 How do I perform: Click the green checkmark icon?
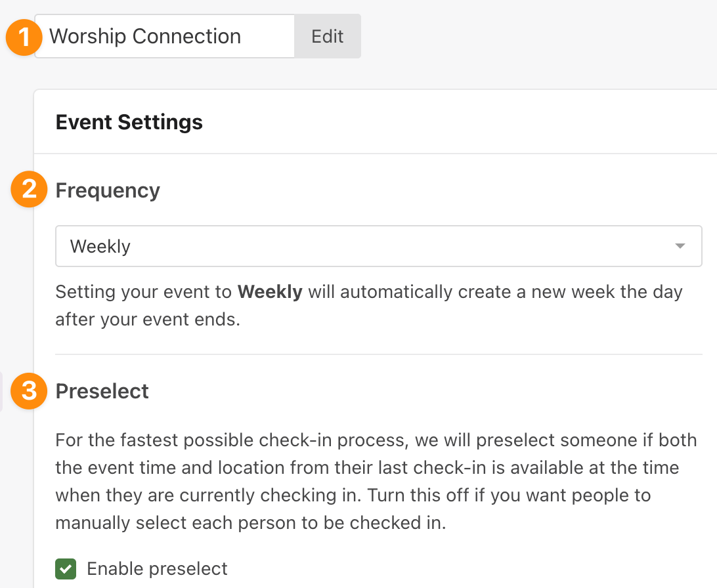tap(66, 569)
